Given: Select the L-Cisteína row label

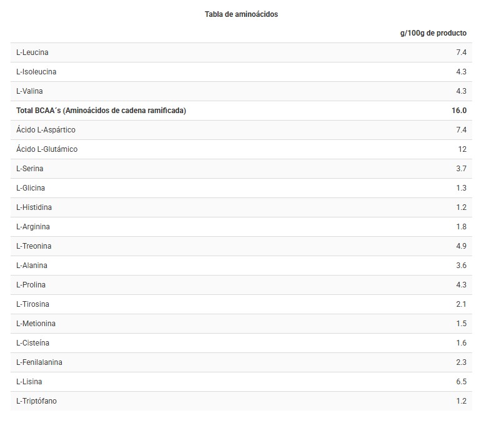Looking at the screenshot, I should pyautogui.click(x=32, y=343).
